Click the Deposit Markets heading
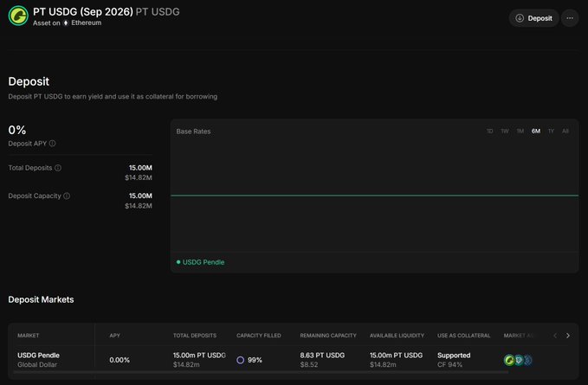This screenshot has height=385, width=588. point(41,299)
